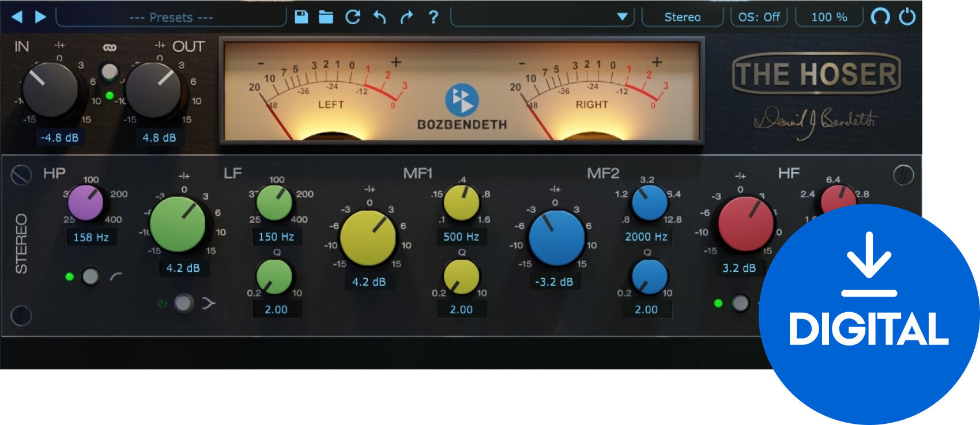The image size is (980, 425).
Task: Edit the -3.2 dB MF2 gain field
Action: (x=554, y=282)
